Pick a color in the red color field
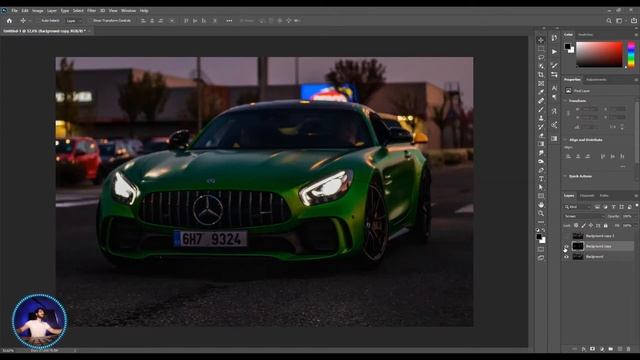 click(599, 54)
